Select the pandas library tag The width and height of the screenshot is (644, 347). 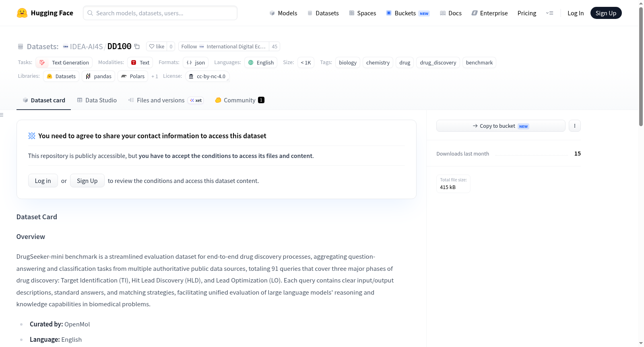coord(98,76)
